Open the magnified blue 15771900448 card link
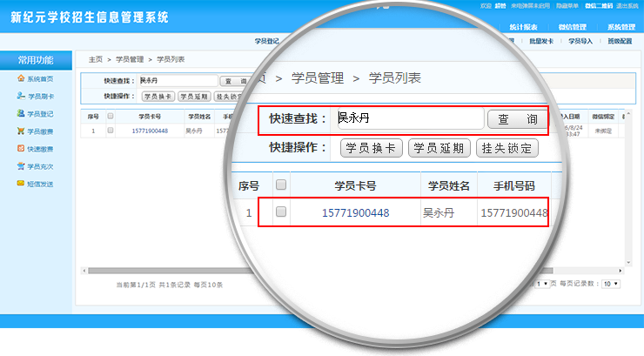The height and width of the screenshot is (356, 644). coord(355,212)
